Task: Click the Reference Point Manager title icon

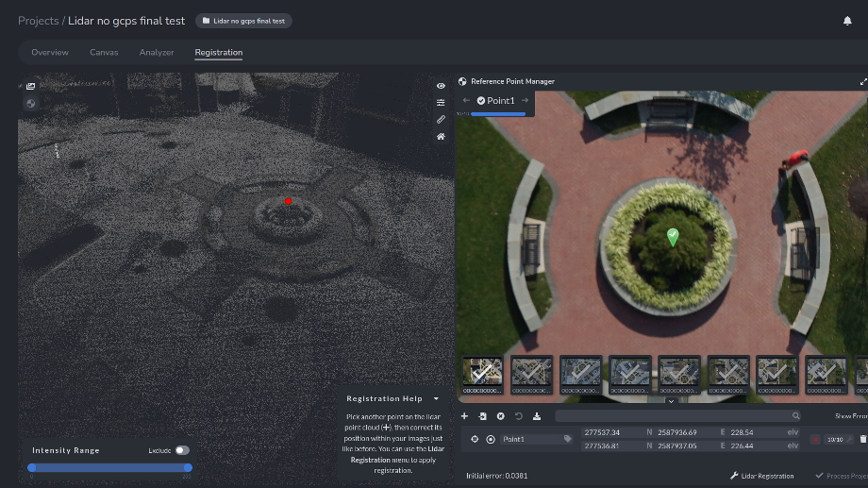Action: click(x=462, y=81)
